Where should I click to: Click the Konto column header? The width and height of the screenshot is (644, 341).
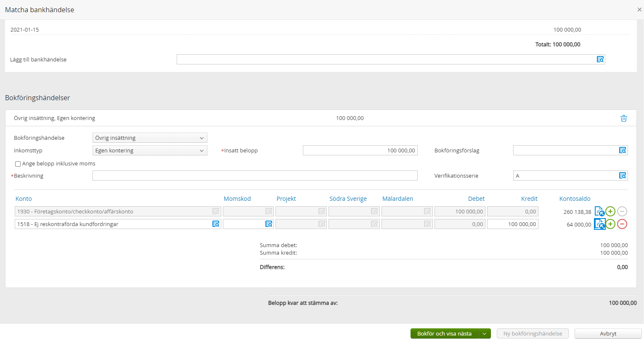pyautogui.click(x=24, y=199)
